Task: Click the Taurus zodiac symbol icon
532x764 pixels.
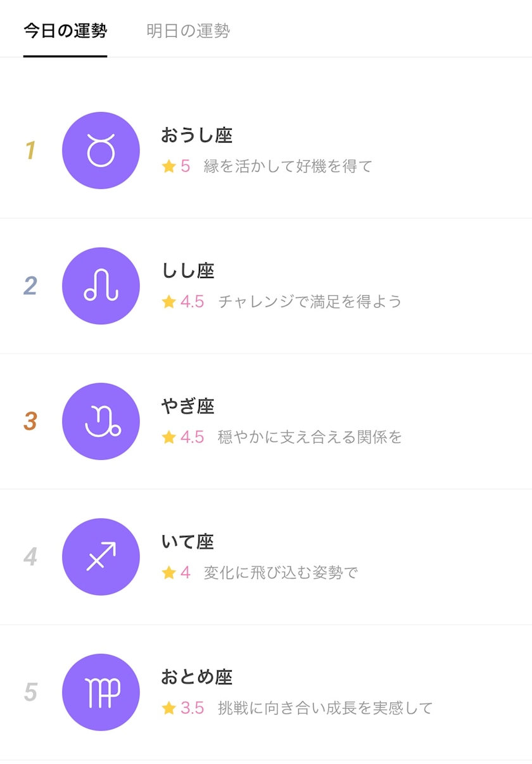Action: (101, 151)
